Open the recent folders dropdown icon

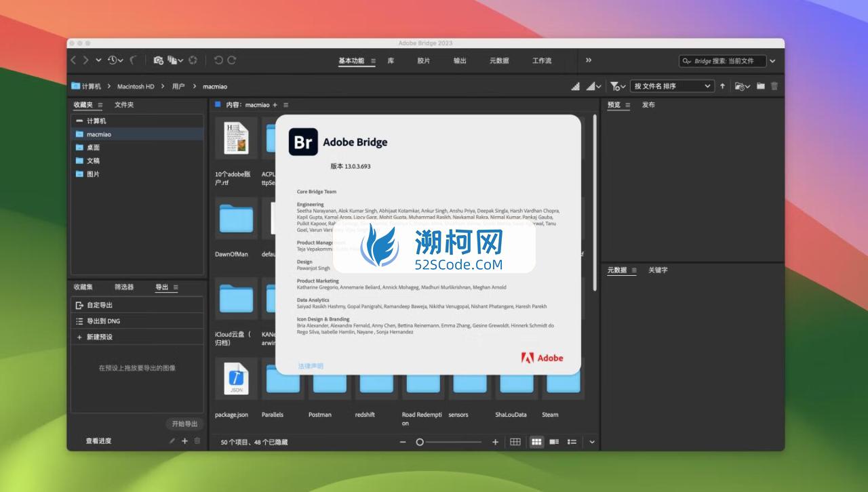(x=743, y=86)
